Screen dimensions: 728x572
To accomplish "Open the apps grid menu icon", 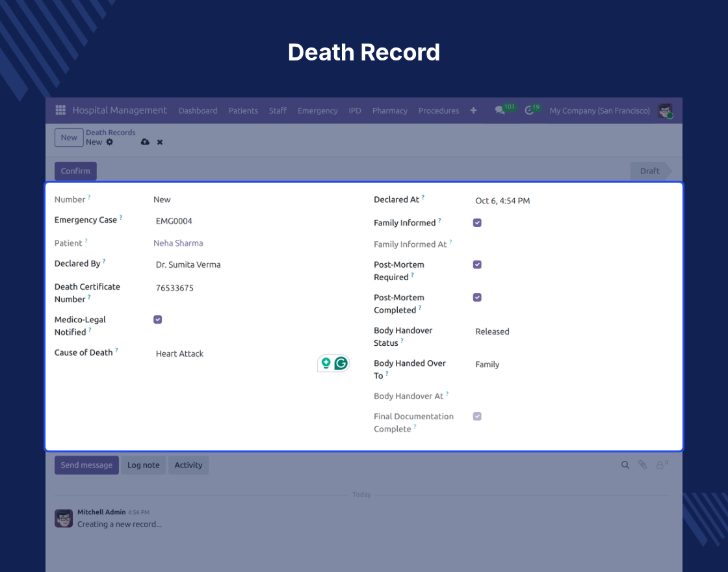I will pyautogui.click(x=60, y=110).
